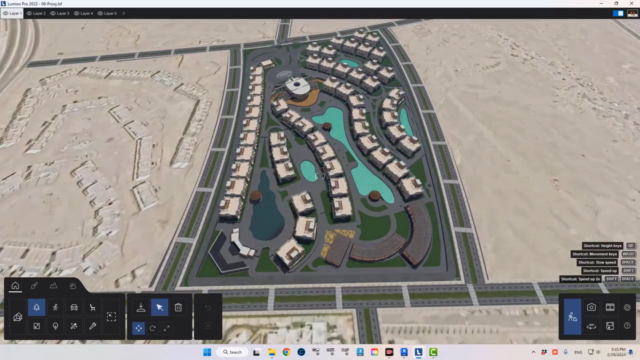Switch to Lumion taskbar icon
The width and height of the screenshot is (640, 360).
(x=418, y=352)
